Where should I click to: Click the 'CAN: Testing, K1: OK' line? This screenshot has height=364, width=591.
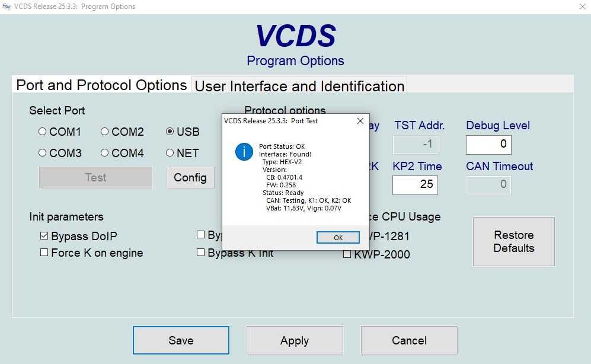click(x=309, y=200)
